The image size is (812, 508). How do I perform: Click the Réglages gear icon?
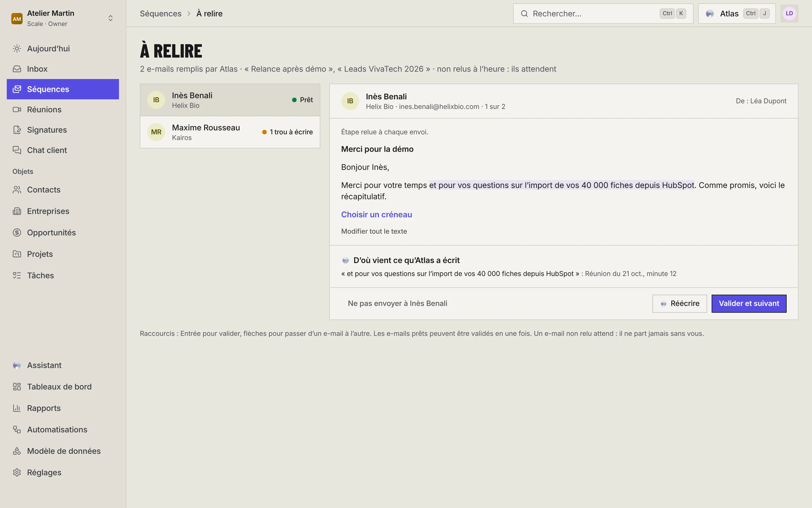point(17,472)
